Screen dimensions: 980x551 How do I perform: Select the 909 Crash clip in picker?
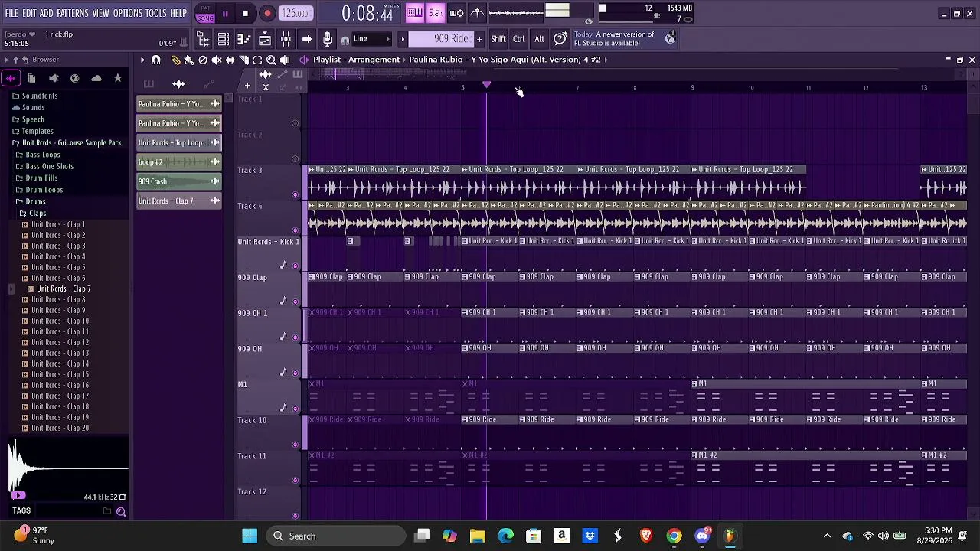tap(179, 181)
